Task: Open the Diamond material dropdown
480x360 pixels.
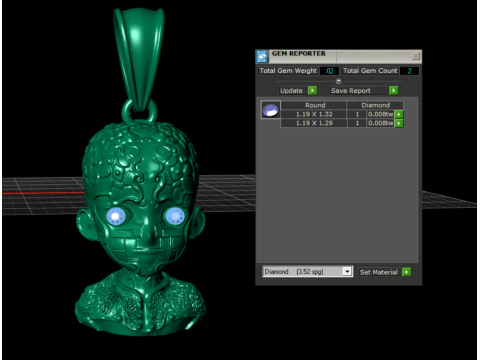Action: [x=347, y=272]
